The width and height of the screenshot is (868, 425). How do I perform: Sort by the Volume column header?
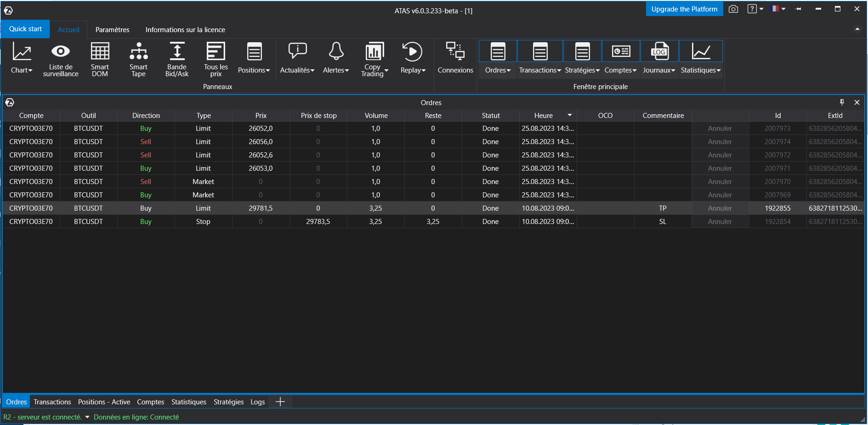click(376, 116)
